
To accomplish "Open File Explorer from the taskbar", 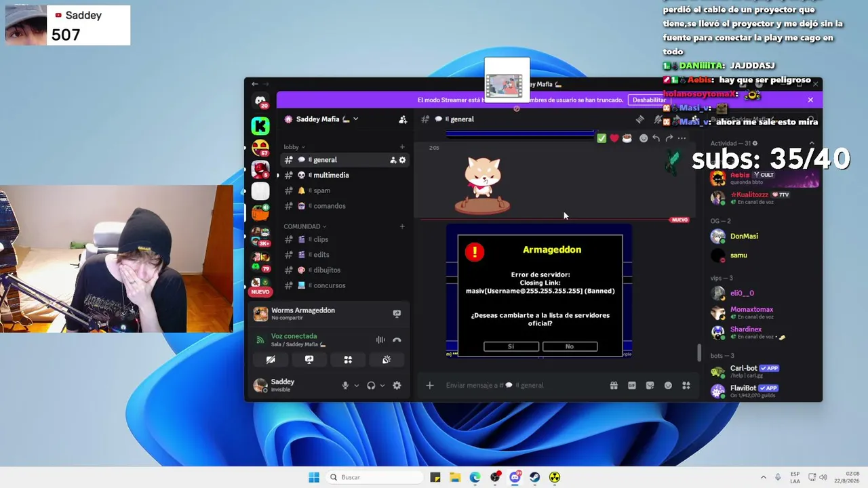I will click(x=455, y=477).
